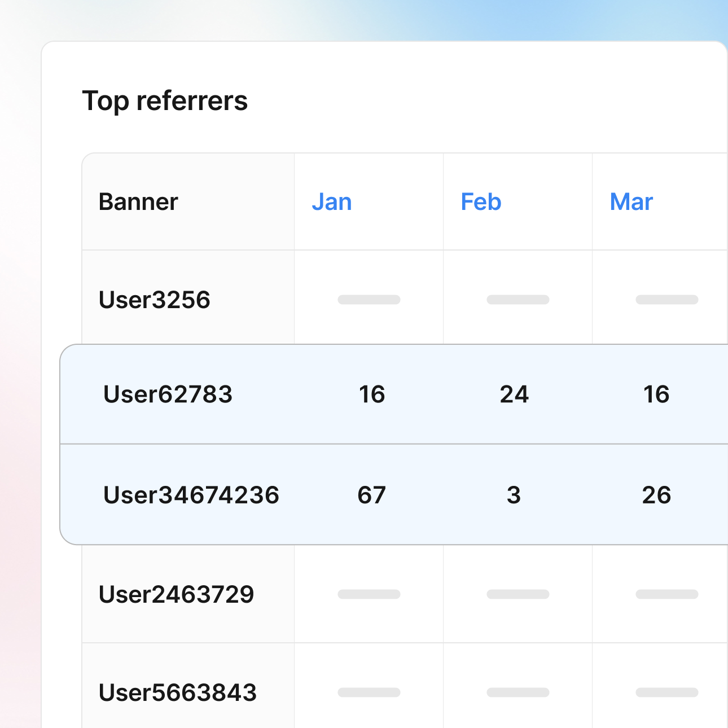
Task: Select the User3256 row label
Action: point(154,300)
